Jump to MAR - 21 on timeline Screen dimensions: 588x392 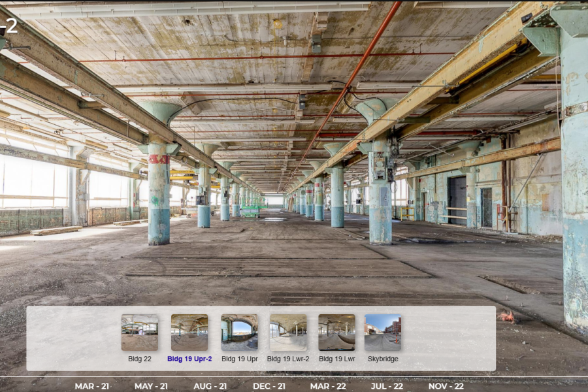[x=92, y=386]
